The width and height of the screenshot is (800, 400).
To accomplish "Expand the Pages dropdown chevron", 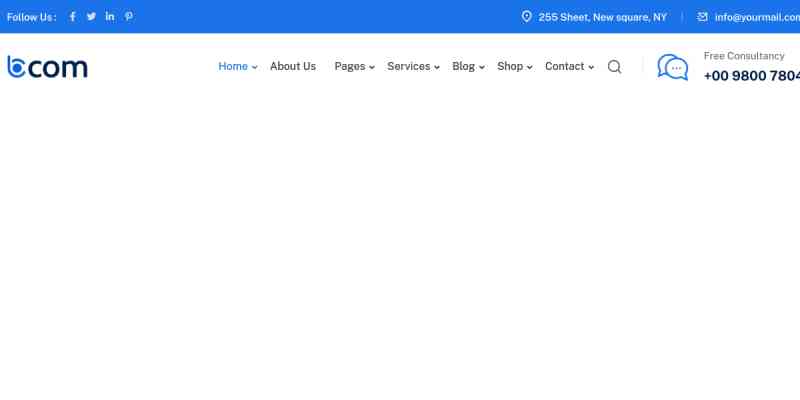I will click(372, 68).
